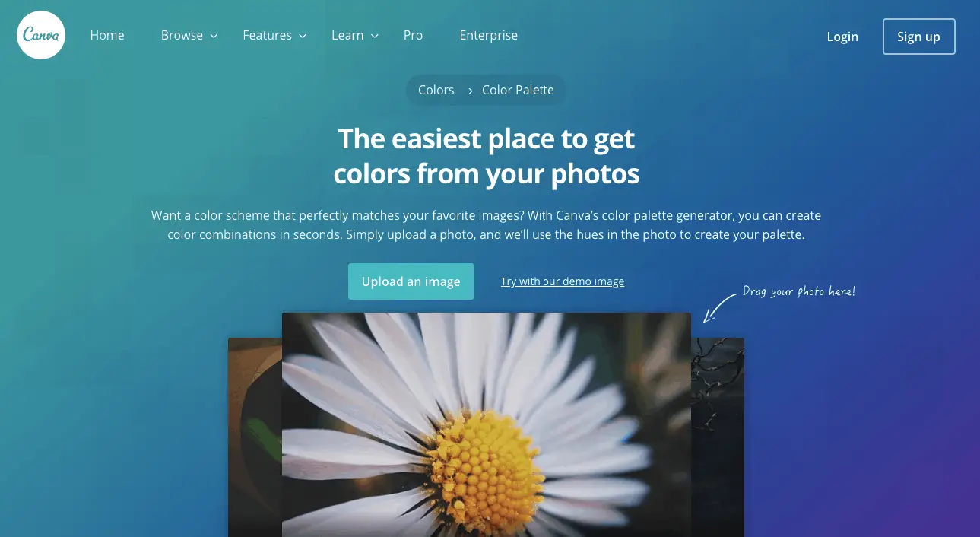Click the breadcrumb chevron separator icon

click(x=471, y=91)
